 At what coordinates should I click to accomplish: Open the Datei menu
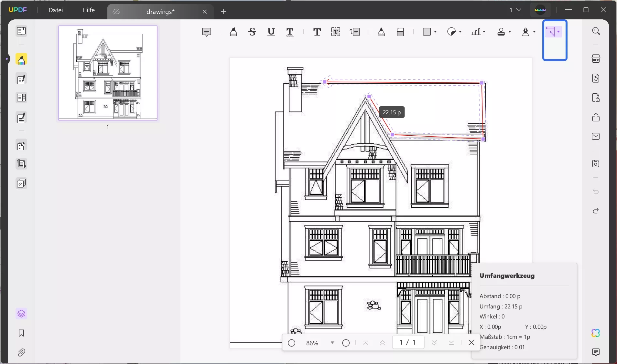[x=56, y=10]
